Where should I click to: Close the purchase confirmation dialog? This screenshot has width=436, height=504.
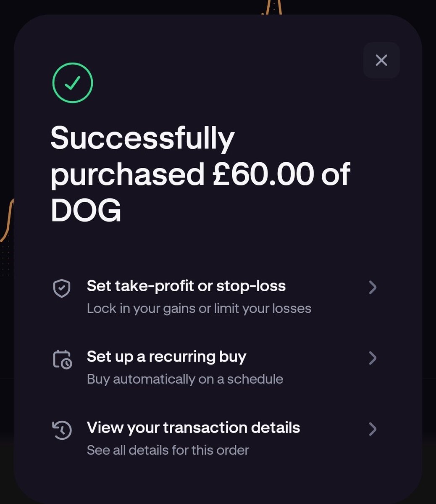[381, 60]
